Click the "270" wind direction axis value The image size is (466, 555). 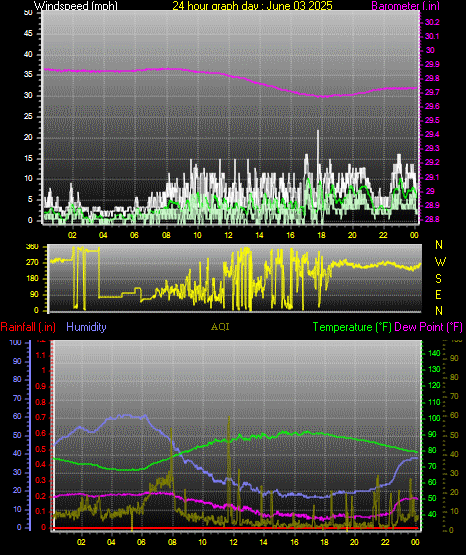point(32,263)
